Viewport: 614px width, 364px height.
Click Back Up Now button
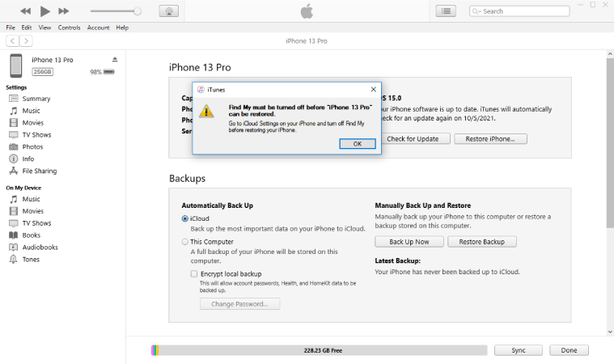point(409,242)
